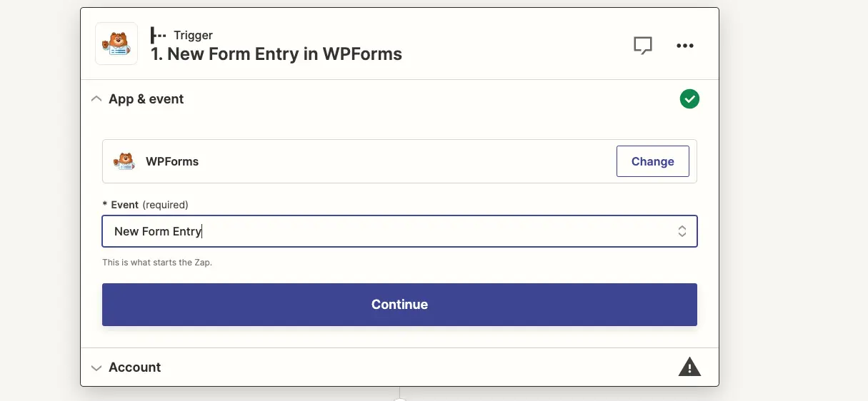Open the Event dropdown arrows
This screenshot has height=401, width=868.
(682, 231)
